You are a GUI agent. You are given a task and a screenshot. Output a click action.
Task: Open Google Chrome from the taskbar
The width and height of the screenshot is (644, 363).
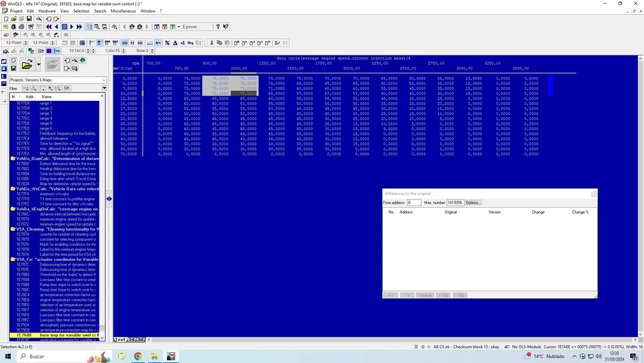coord(138,356)
